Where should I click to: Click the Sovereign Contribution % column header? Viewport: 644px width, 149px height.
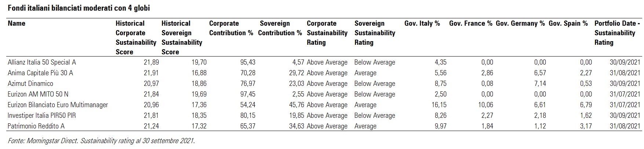coord(280,28)
